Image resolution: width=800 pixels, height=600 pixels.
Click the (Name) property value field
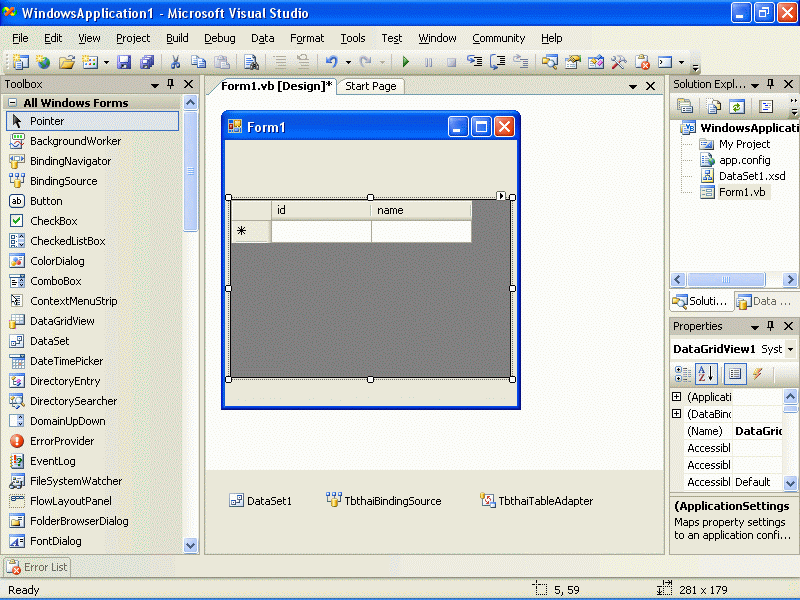(757, 431)
